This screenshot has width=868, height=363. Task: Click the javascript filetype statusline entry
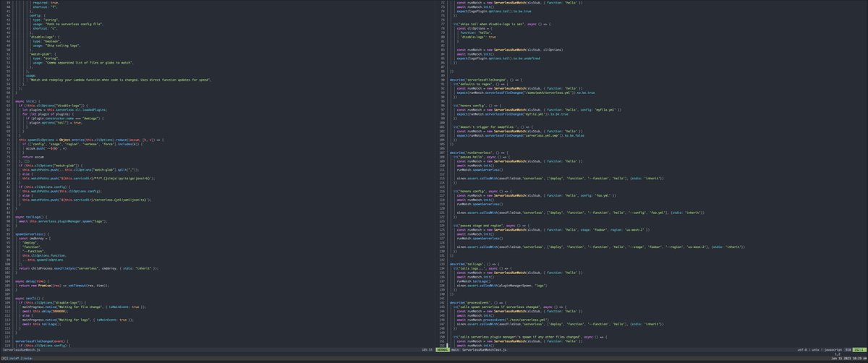click(x=832, y=349)
